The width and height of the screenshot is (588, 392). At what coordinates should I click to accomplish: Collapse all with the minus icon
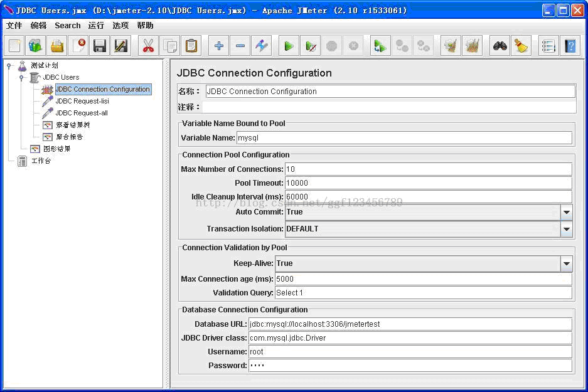pos(240,46)
